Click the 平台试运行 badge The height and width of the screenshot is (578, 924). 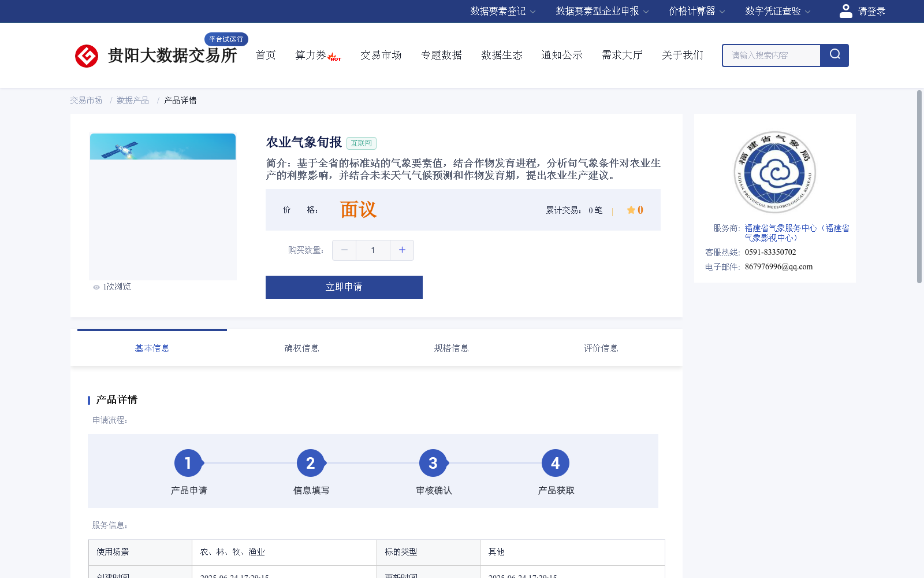pos(226,39)
